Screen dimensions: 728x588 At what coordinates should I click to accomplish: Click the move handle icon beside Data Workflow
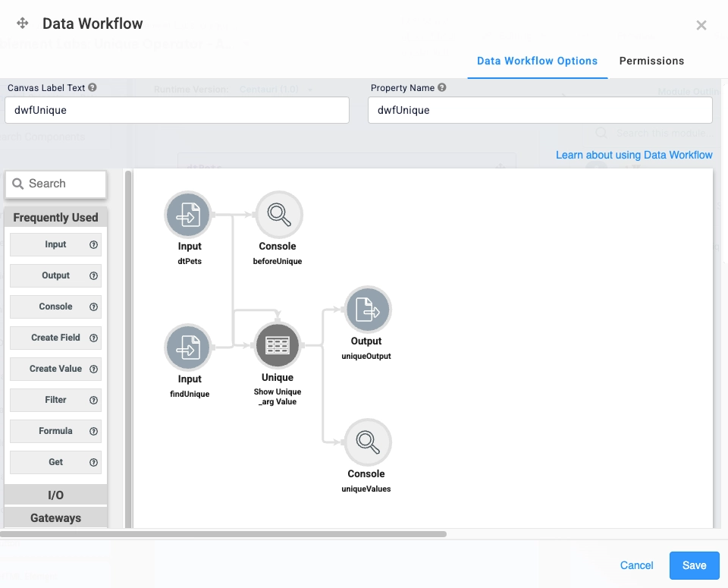(23, 24)
